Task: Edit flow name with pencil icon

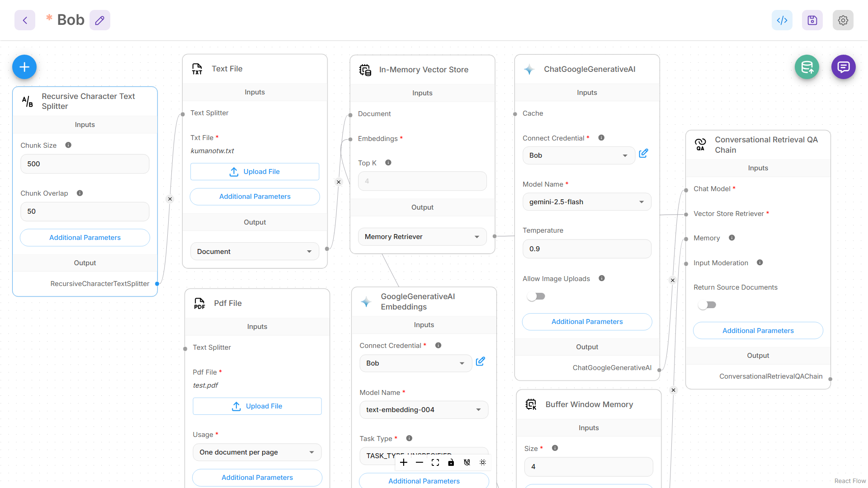Action: pyautogui.click(x=99, y=20)
